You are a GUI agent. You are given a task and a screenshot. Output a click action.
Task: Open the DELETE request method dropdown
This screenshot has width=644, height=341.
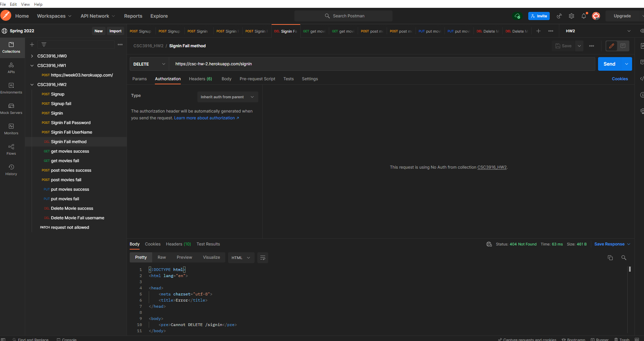tap(149, 64)
